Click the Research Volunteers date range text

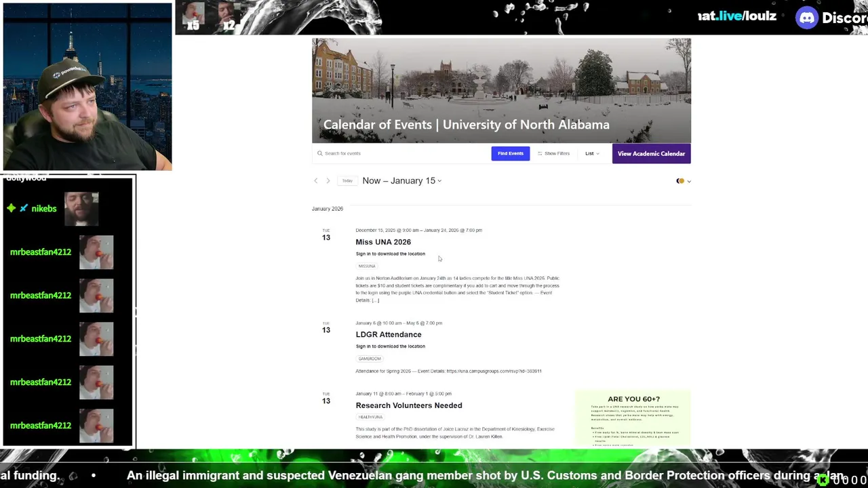coord(403,394)
